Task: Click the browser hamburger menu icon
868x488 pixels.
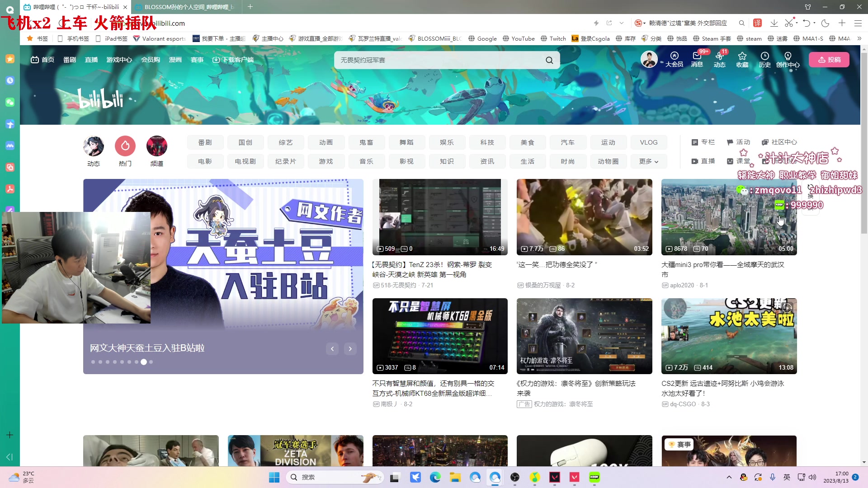Action: 858,23
